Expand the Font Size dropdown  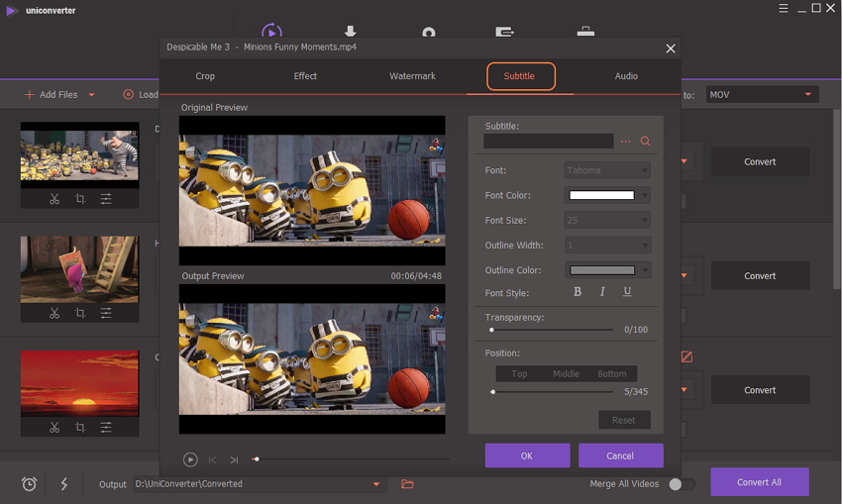pos(607,220)
